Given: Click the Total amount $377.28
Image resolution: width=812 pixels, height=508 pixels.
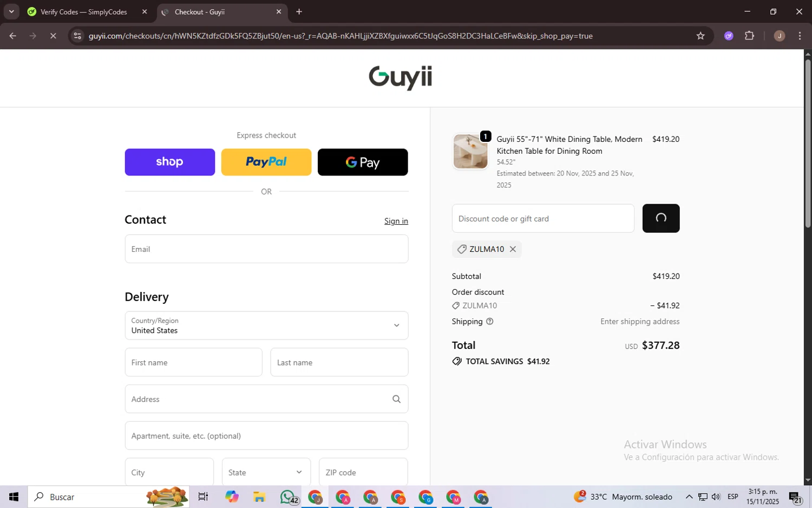Looking at the screenshot, I should [660, 346].
